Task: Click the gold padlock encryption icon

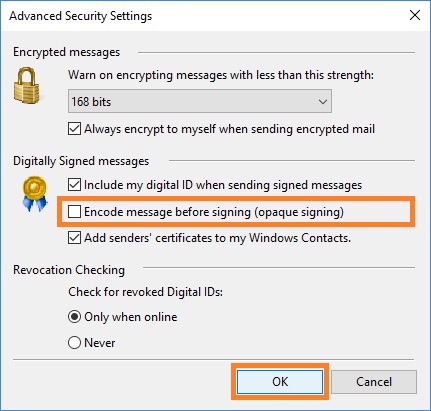Action: [26, 85]
